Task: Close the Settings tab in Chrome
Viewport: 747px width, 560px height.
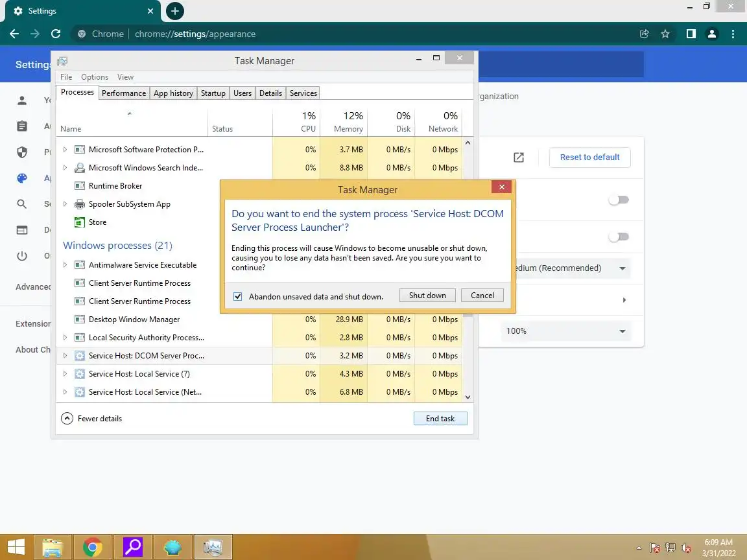Action: 150,11
